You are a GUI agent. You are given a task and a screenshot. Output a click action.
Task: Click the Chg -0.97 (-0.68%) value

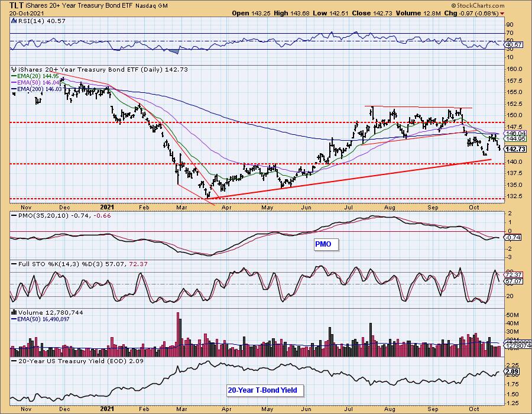pos(471,13)
